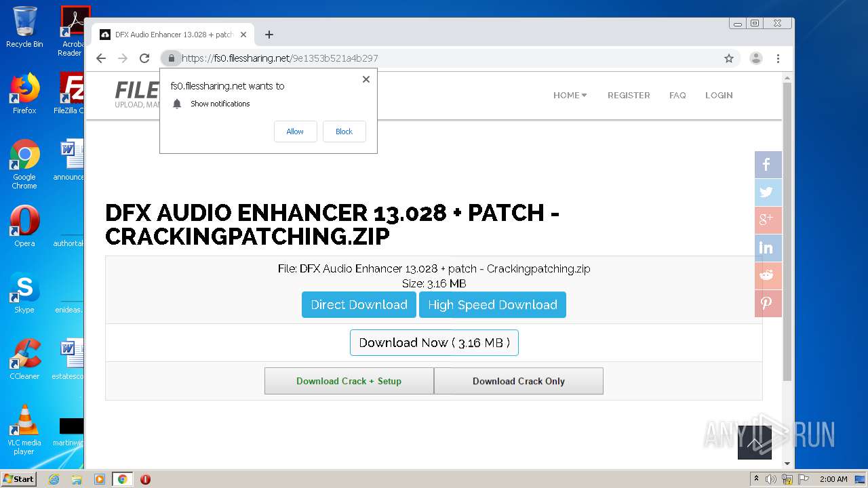Click Download Crack + Setup button
The width and height of the screenshot is (868, 488).
pyautogui.click(x=349, y=381)
